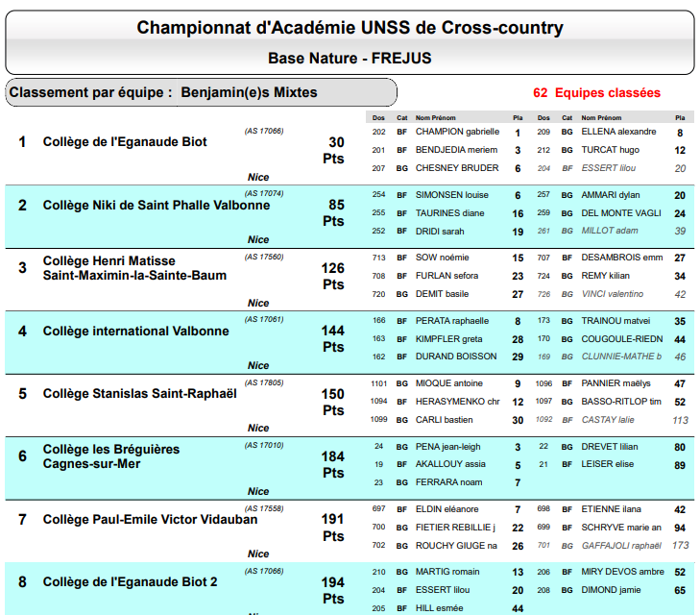
Task: Click runner 'DEL MONTE VAGLI'
Action: pos(620,213)
